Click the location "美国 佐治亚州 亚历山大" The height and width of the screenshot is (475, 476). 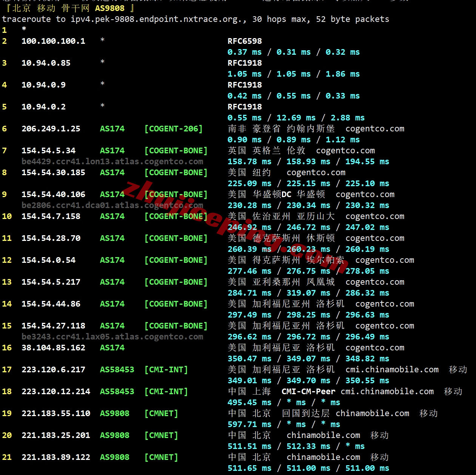click(281, 216)
